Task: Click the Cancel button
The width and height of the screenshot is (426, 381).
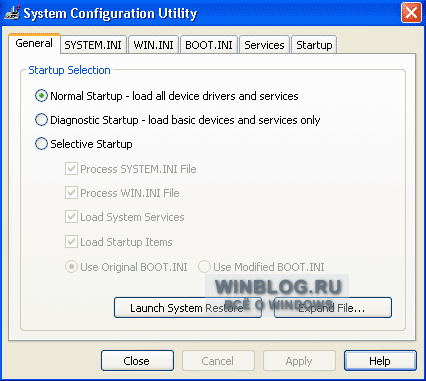Action: click(x=218, y=361)
